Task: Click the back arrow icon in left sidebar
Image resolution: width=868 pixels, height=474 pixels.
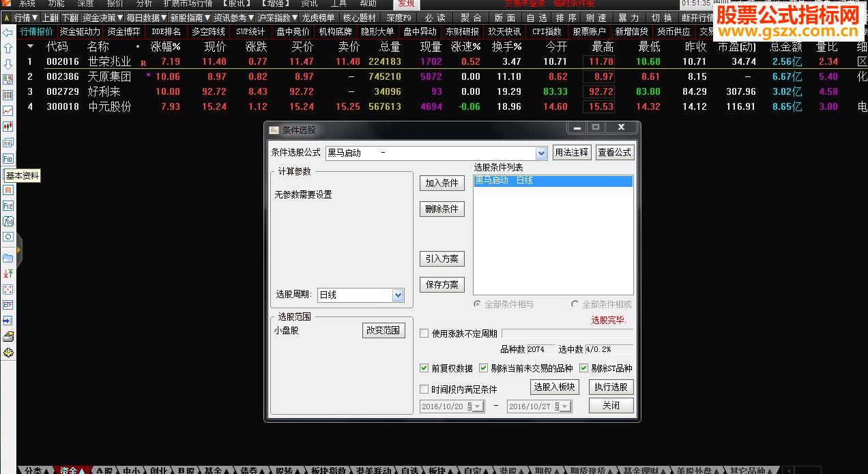Action: [x=8, y=33]
